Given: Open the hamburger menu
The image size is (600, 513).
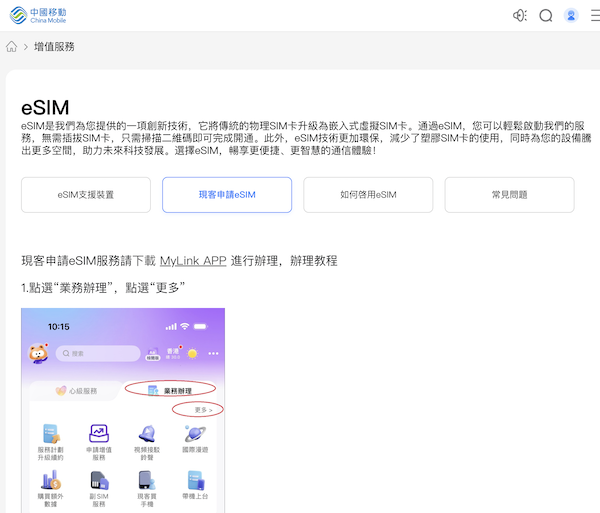Looking at the screenshot, I should coord(595,15).
